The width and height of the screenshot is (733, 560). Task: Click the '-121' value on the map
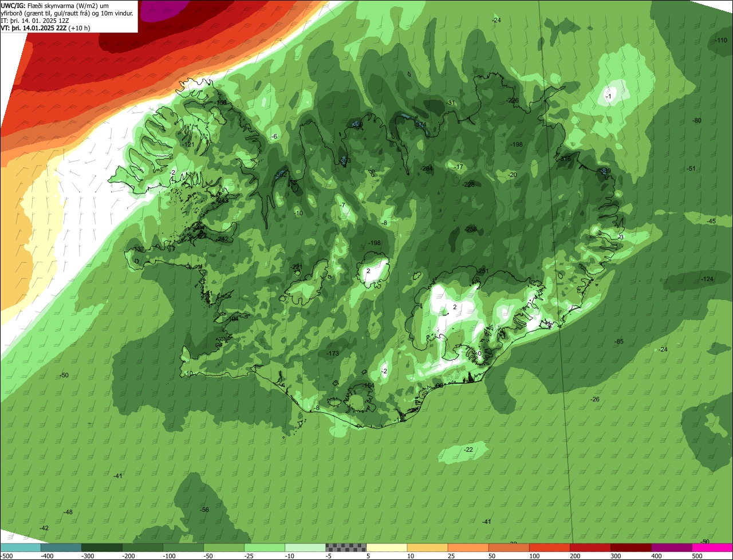point(189,145)
